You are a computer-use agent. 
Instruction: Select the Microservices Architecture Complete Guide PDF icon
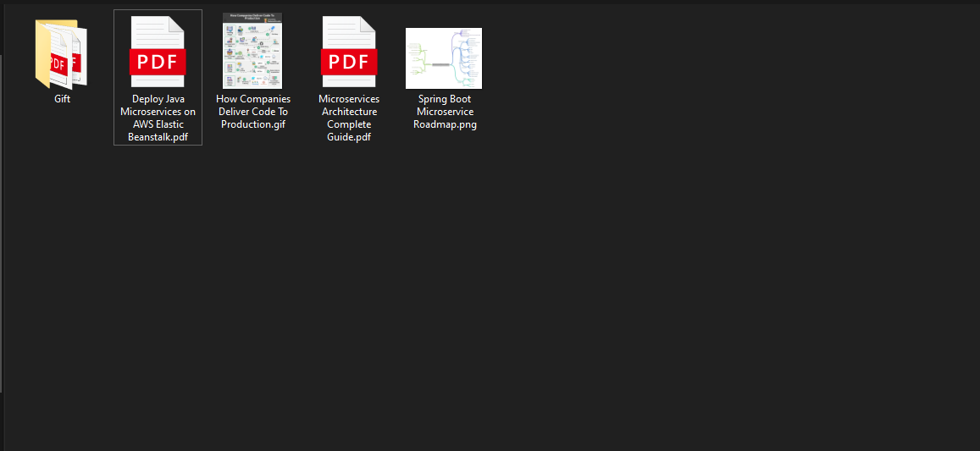(x=349, y=52)
